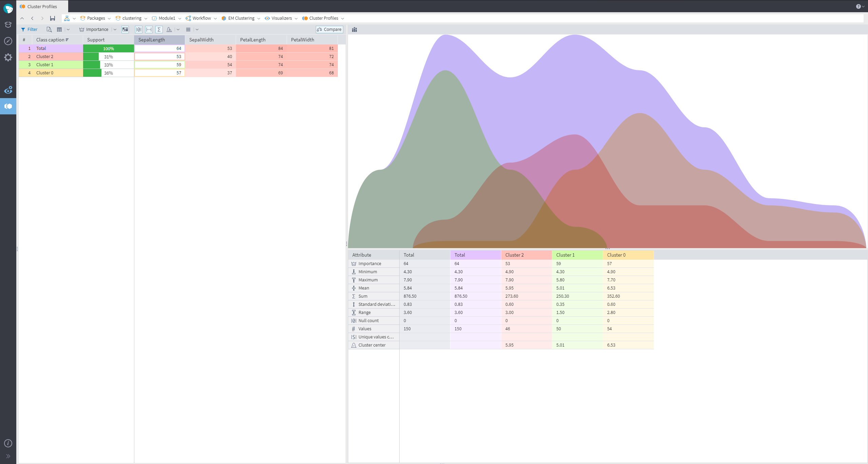Open the Packages breadcrumb
Viewport: 868px width, 464px height.
(93, 18)
